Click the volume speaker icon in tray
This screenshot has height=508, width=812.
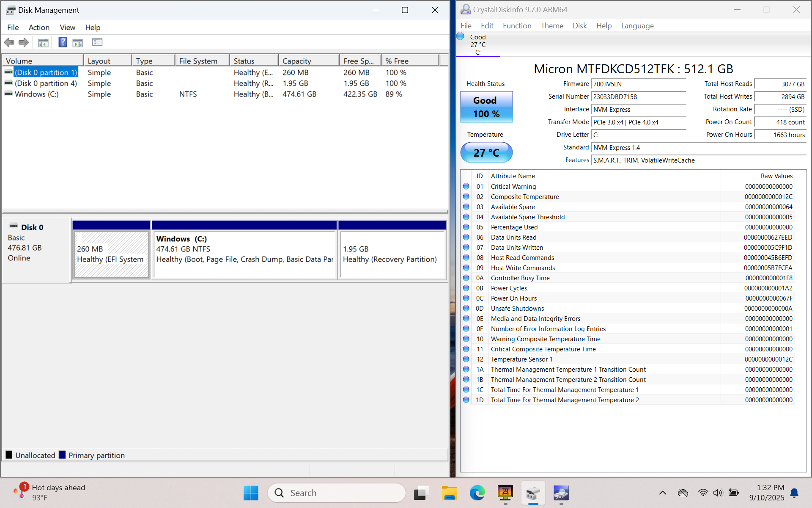coord(718,493)
